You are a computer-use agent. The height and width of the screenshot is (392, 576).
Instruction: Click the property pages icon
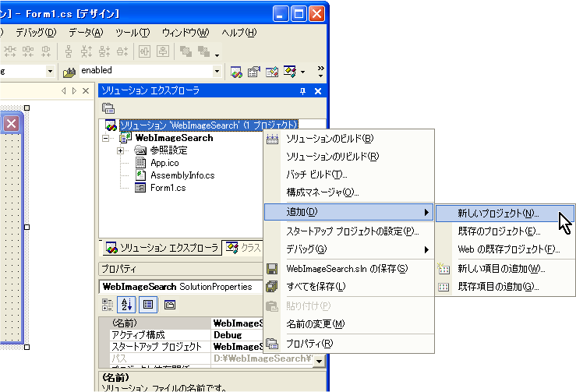[x=170, y=305]
